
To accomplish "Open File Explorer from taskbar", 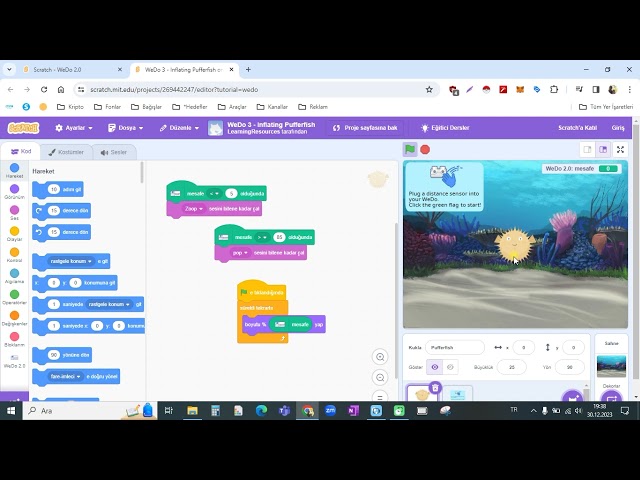I will pyautogui.click(x=192, y=411).
